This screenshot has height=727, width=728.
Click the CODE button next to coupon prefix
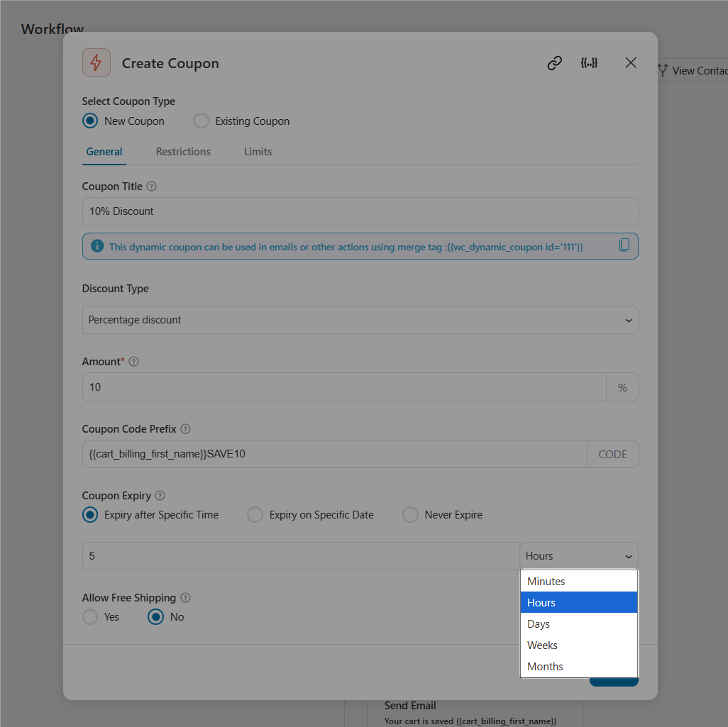point(612,454)
